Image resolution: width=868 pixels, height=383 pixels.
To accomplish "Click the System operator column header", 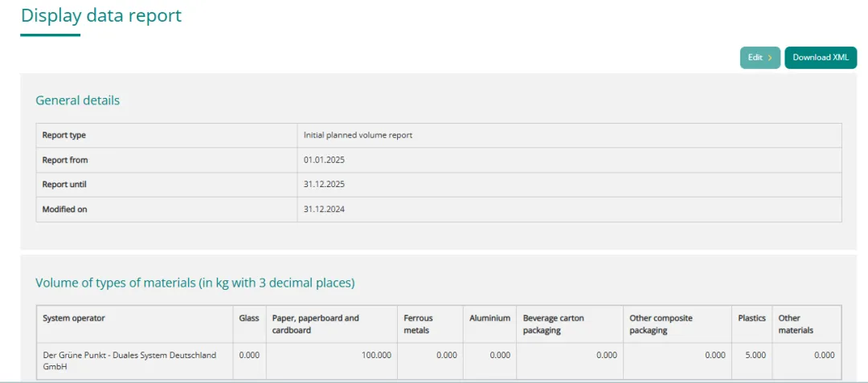I will point(74,318).
